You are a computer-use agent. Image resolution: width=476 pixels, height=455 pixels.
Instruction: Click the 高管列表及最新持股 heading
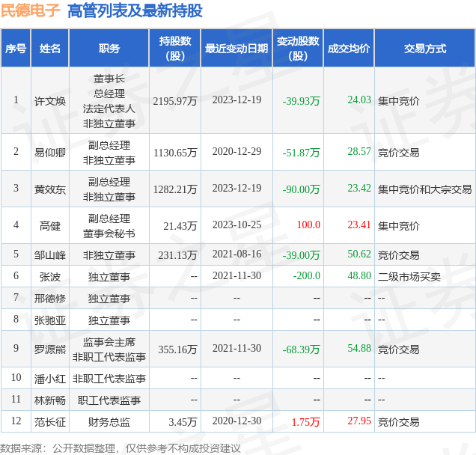coord(135,11)
